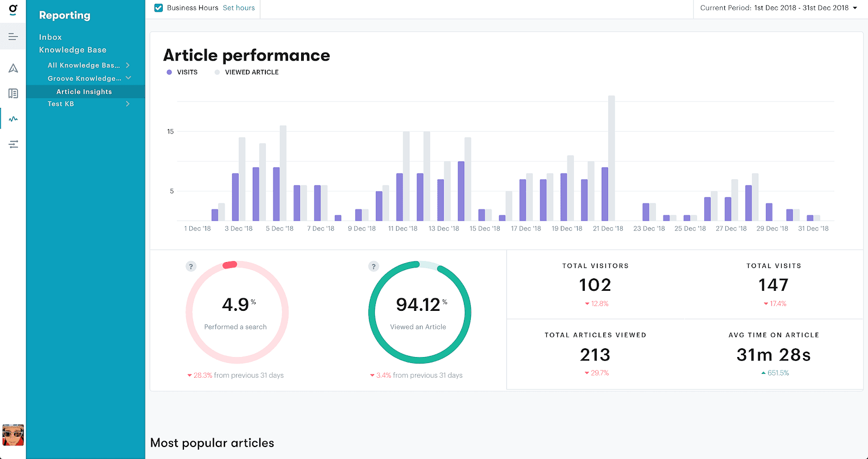Screen dimensions: 868x459
Task: Expand the All Knowledge Bases item
Action: (x=128, y=65)
